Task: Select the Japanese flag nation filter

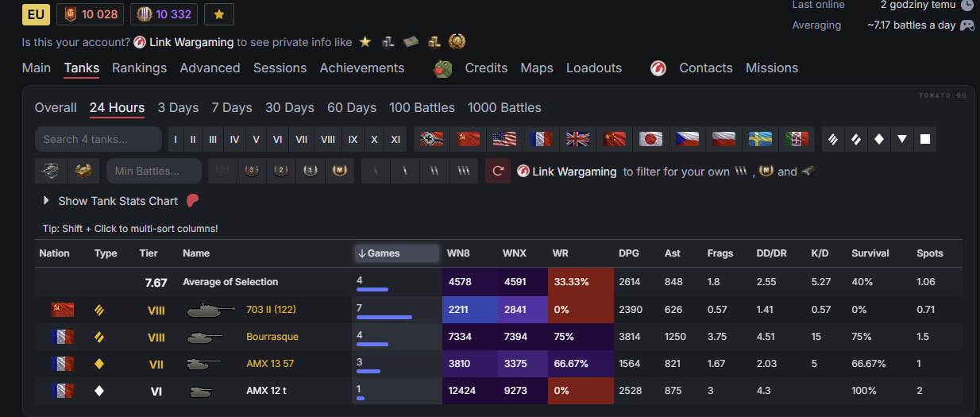Action: [x=650, y=139]
